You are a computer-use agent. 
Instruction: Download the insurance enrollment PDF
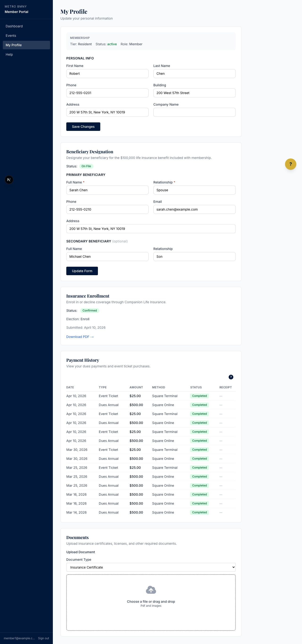point(80,337)
